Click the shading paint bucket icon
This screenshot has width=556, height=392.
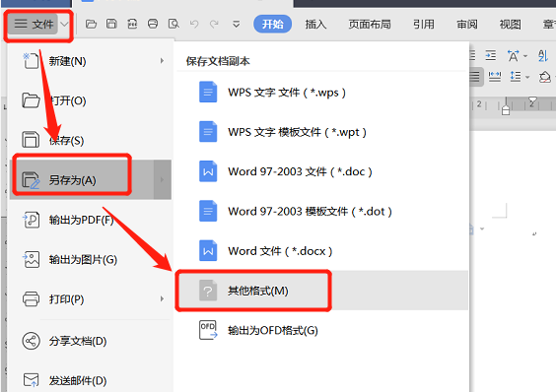click(544, 77)
